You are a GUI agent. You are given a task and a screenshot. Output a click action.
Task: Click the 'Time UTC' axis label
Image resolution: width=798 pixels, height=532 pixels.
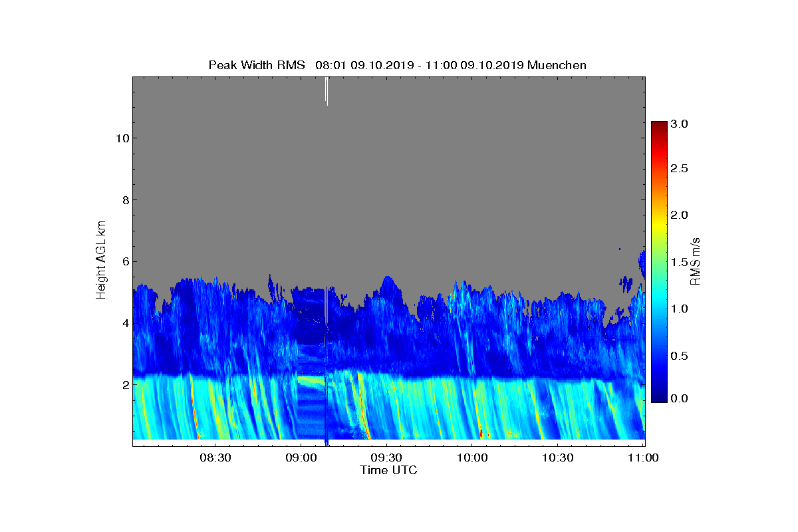[389, 470]
